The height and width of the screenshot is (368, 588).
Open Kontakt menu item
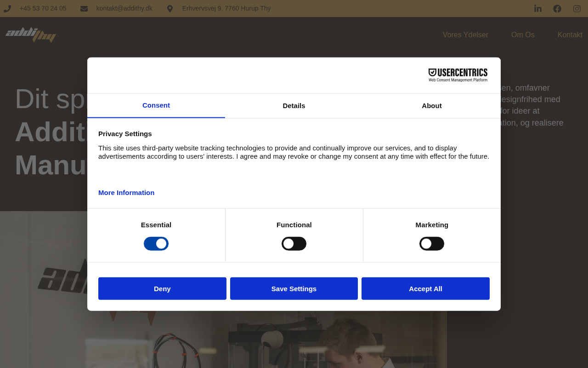tap(570, 34)
